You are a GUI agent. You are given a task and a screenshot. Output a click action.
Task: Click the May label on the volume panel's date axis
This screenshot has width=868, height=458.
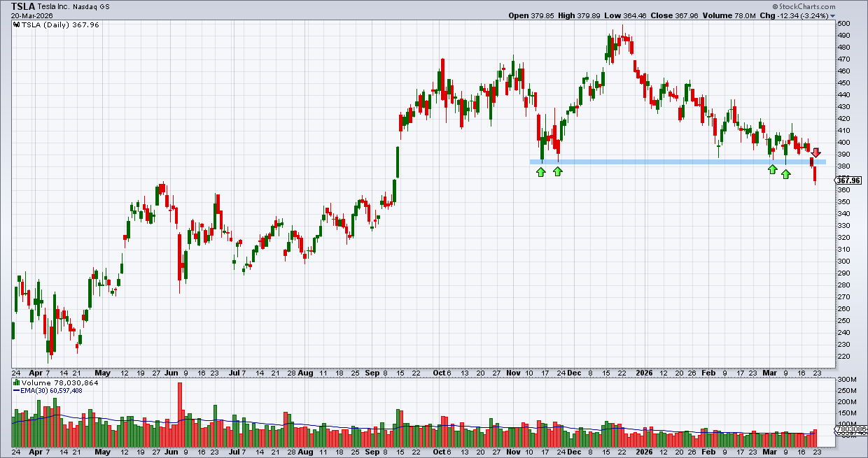point(103,452)
